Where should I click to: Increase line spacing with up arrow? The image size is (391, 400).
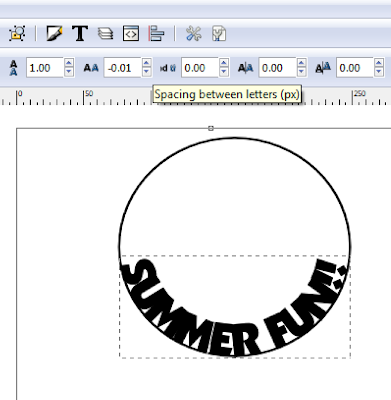[69, 63]
